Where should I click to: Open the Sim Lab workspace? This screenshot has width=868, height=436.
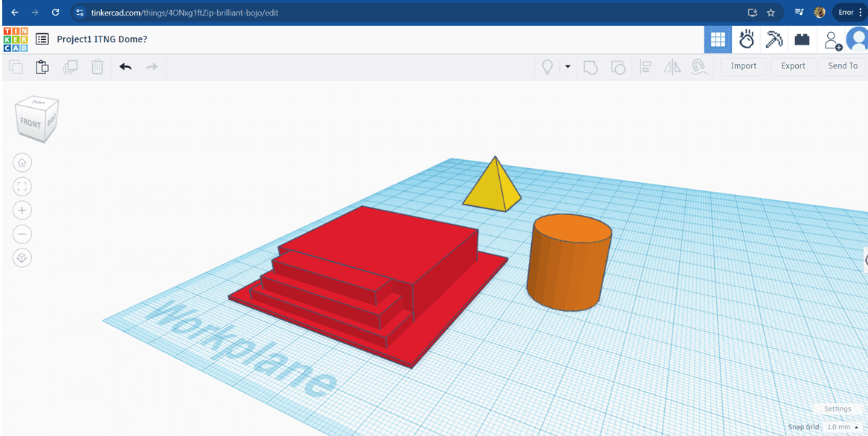pyautogui.click(x=746, y=40)
